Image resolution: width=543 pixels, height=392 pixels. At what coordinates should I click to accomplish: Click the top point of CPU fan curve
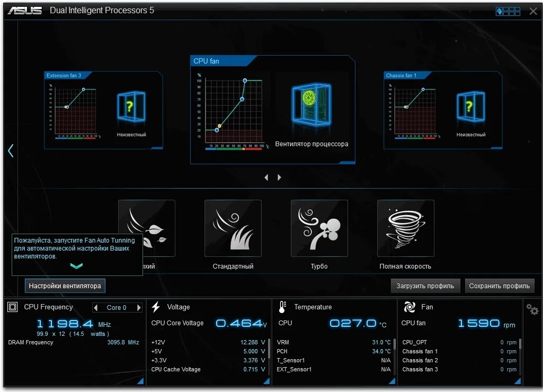pos(245,81)
